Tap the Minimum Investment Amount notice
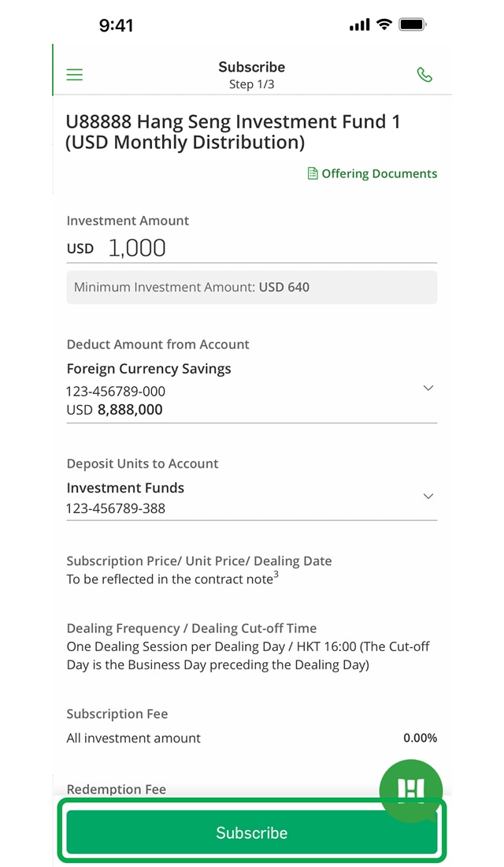 pos(251,288)
